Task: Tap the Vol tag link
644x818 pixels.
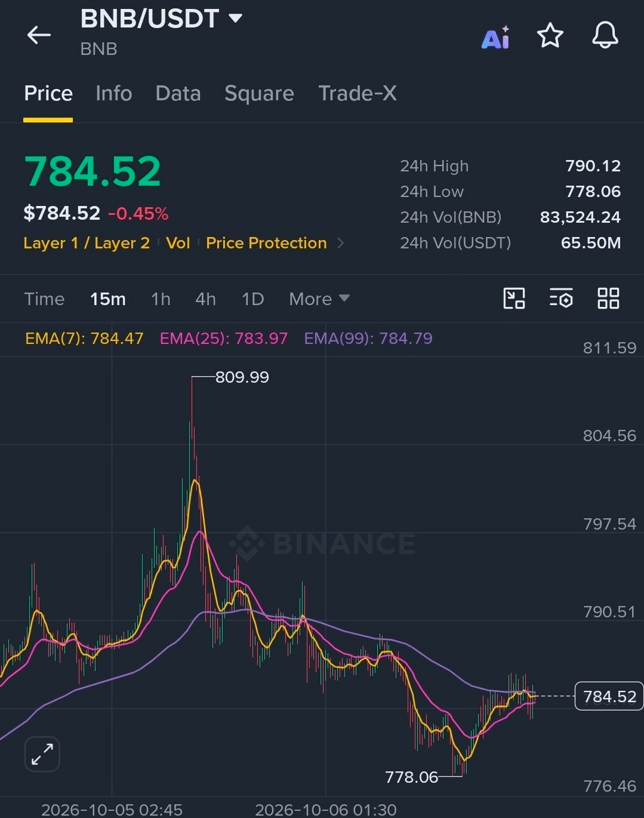Action: [x=178, y=243]
